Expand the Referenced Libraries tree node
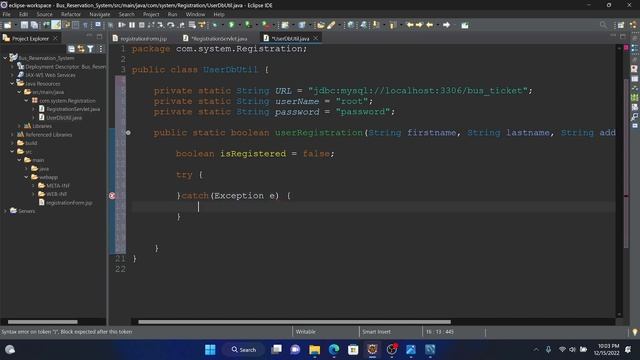Viewport: 640px width, 360px height. click(12, 135)
